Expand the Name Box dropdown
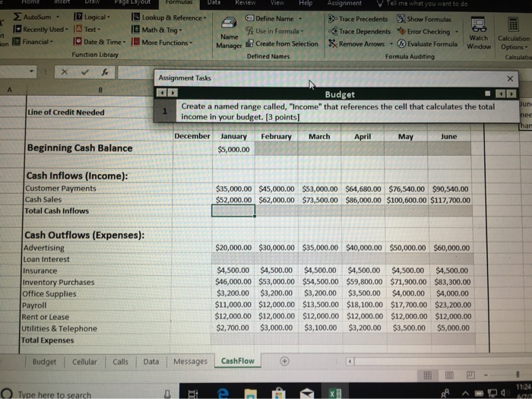 coord(32,71)
